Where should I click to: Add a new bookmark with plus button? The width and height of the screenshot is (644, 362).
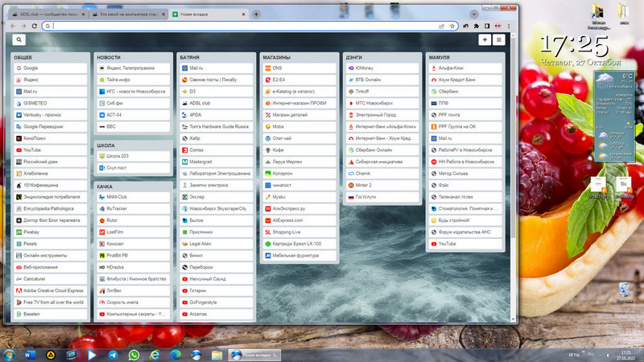485,39
